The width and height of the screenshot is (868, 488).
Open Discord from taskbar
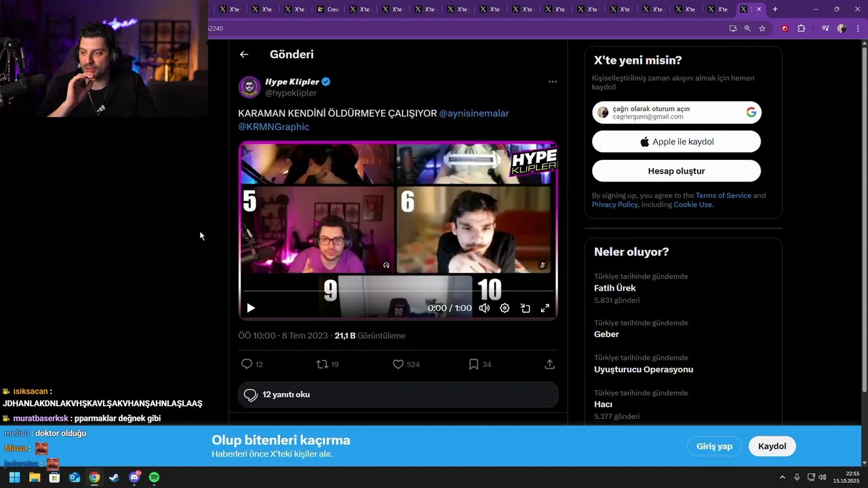(134, 477)
